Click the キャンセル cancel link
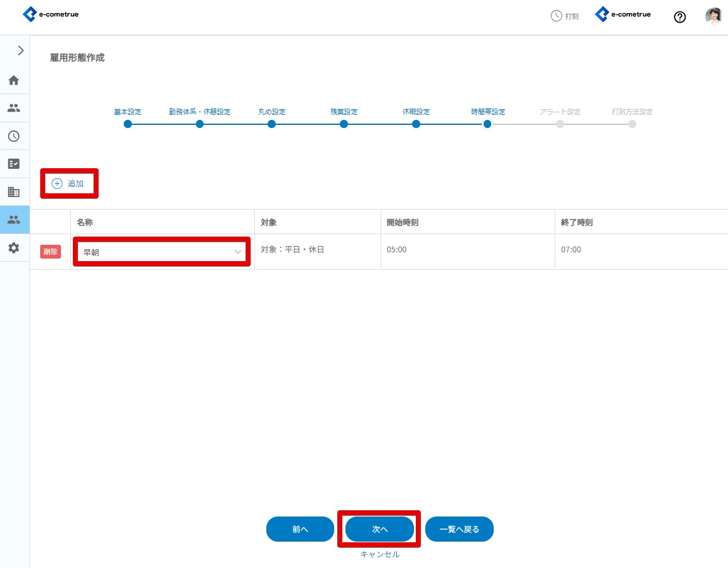 (x=379, y=555)
